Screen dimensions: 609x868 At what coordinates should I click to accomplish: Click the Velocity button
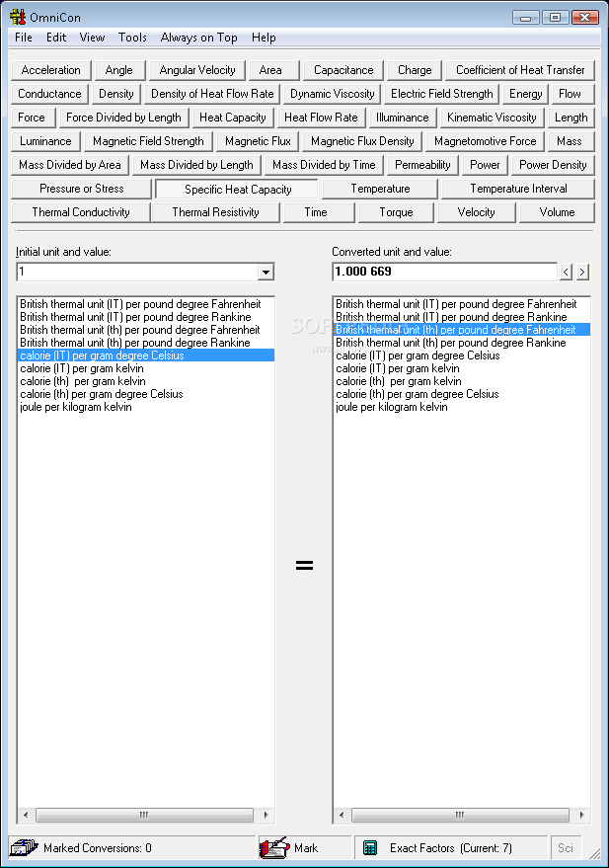[477, 213]
